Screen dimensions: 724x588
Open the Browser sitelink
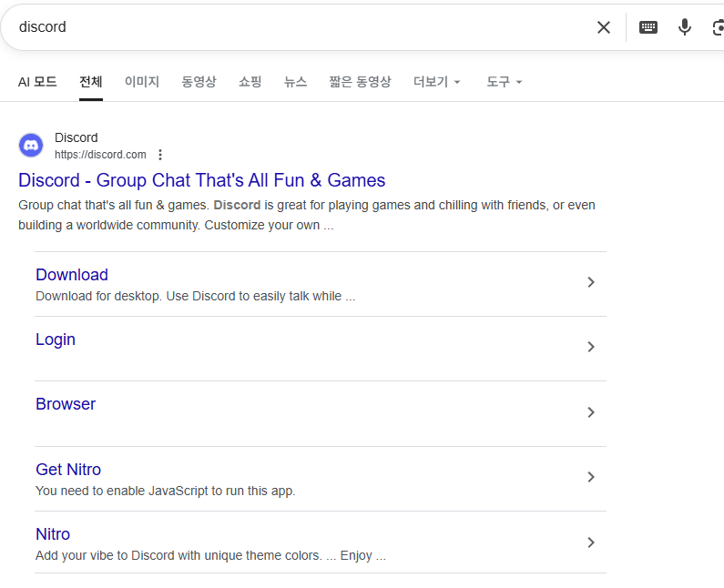click(x=66, y=404)
